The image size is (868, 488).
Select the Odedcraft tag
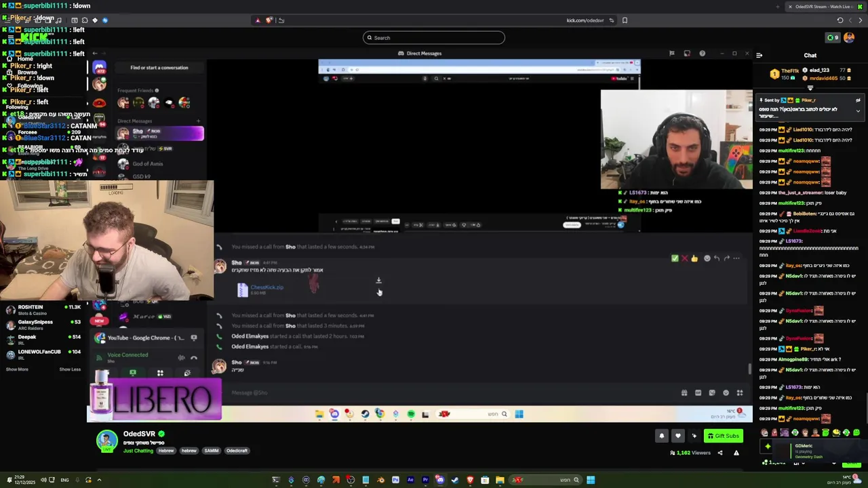tap(237, 451)
